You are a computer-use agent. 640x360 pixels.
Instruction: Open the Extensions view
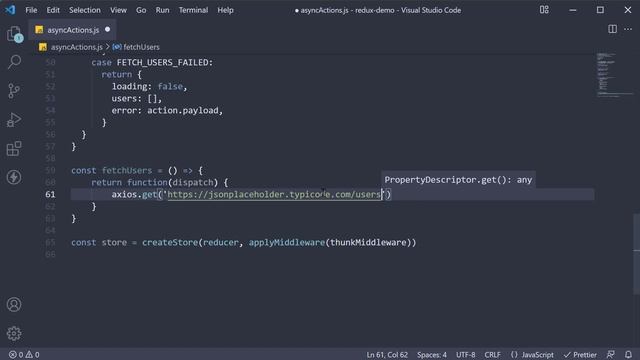point(14,149)
